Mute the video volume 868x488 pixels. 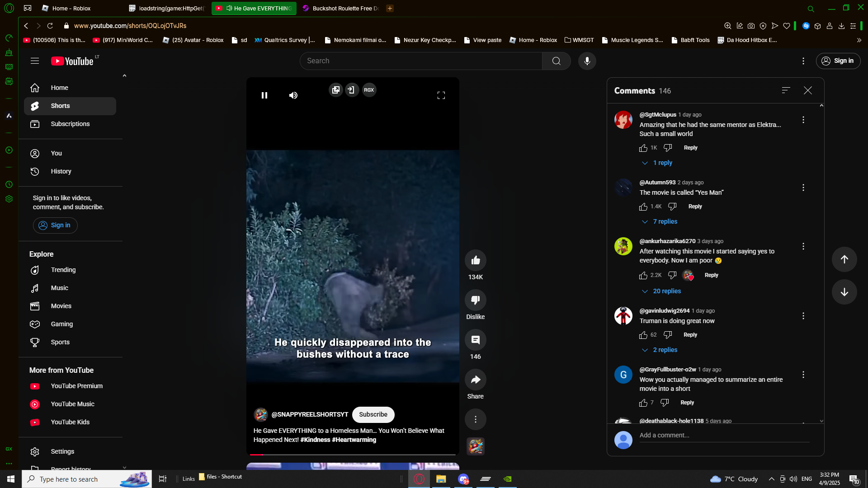tap(293, 95)
